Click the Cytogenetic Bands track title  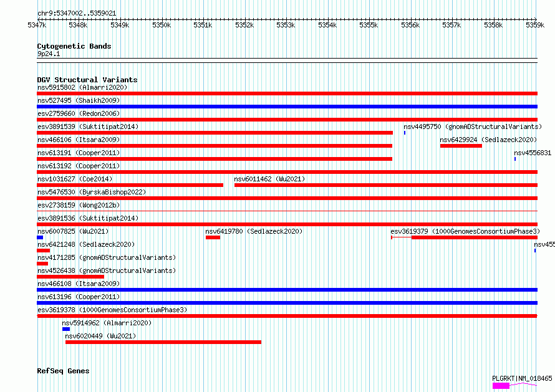[74, 46]
